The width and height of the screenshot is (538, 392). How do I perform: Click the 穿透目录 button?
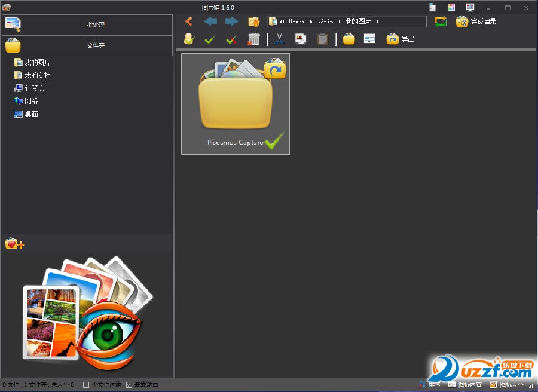click(476, 22)
